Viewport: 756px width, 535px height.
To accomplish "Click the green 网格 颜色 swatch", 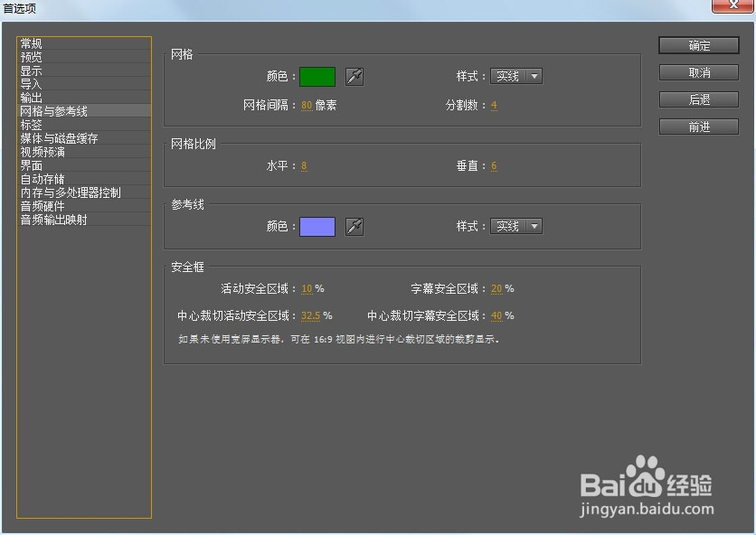I will (317, 77).
